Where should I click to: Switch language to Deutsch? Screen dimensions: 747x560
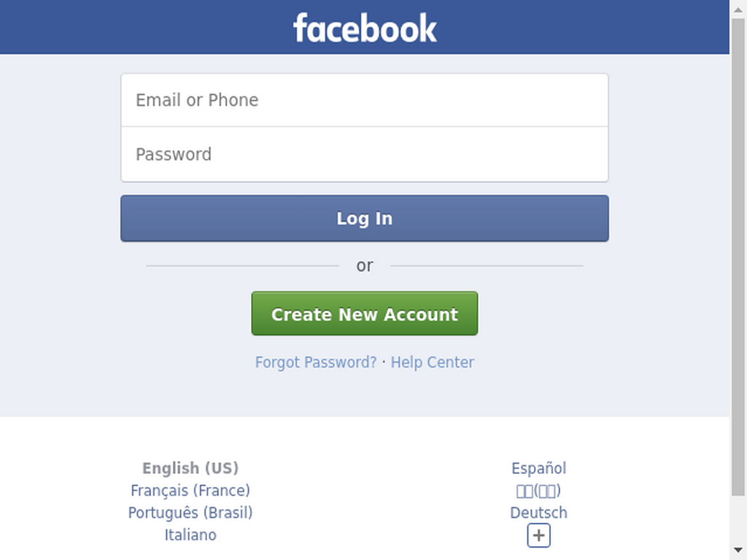tap(539, 513)
